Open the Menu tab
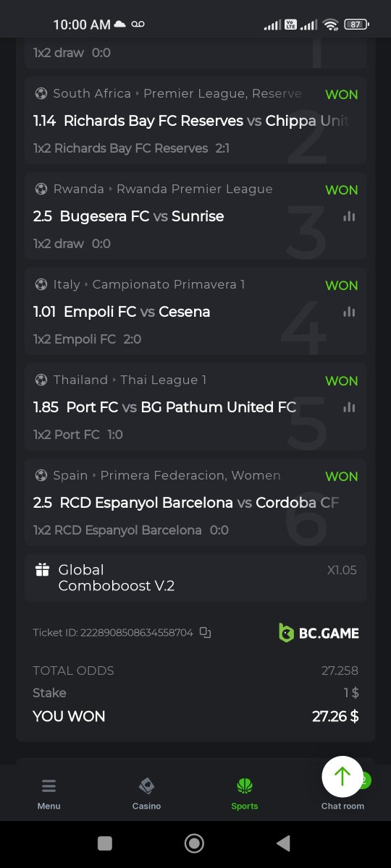Screen dimensions: 391x868 [49, 793]
